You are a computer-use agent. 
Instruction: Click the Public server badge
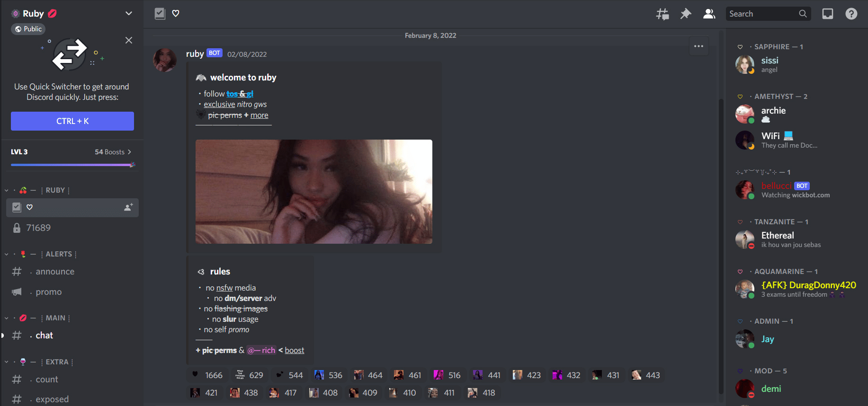coord(28,29)
